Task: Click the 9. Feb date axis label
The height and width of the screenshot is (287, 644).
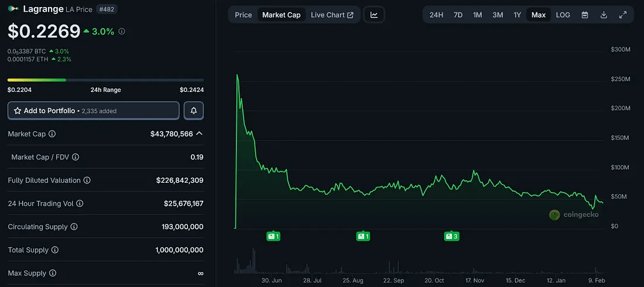Action: [597, 280]
